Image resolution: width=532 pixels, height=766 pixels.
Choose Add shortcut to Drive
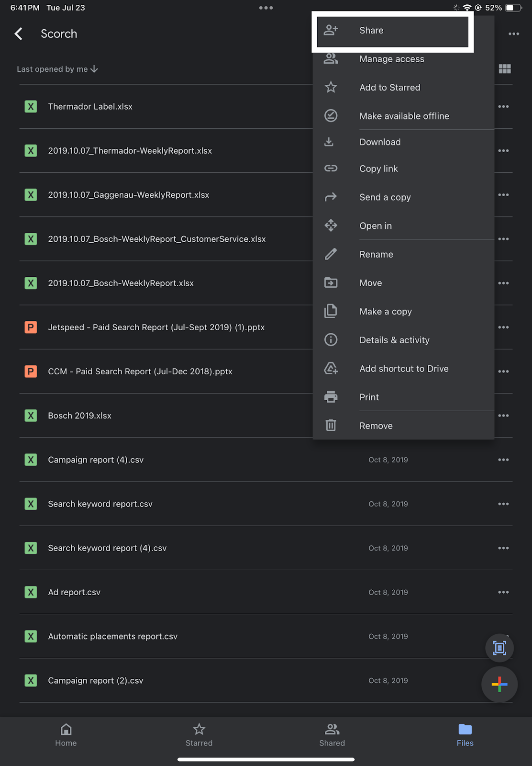click(403, 369)
